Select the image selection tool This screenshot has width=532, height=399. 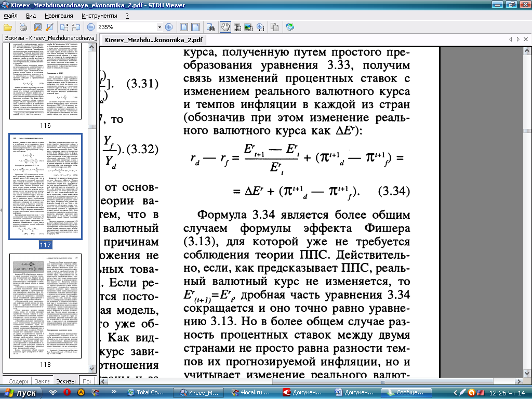pos(249,27)
